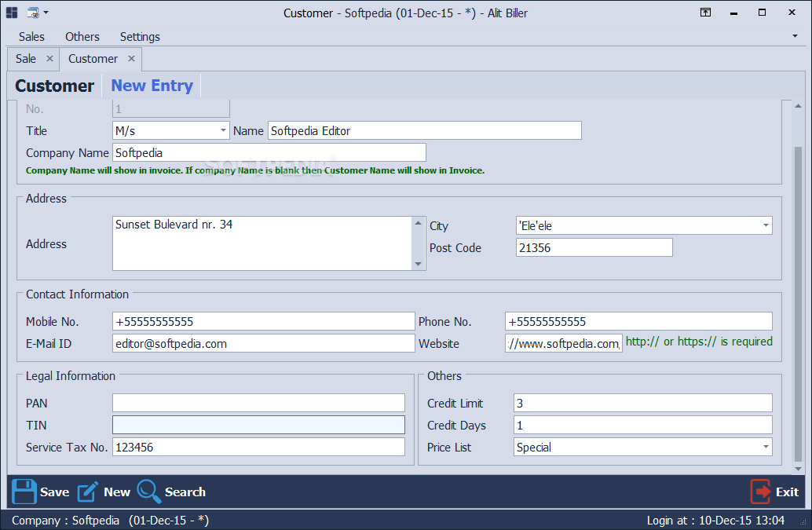Click the disabled No. field

[x=171, y=108]
